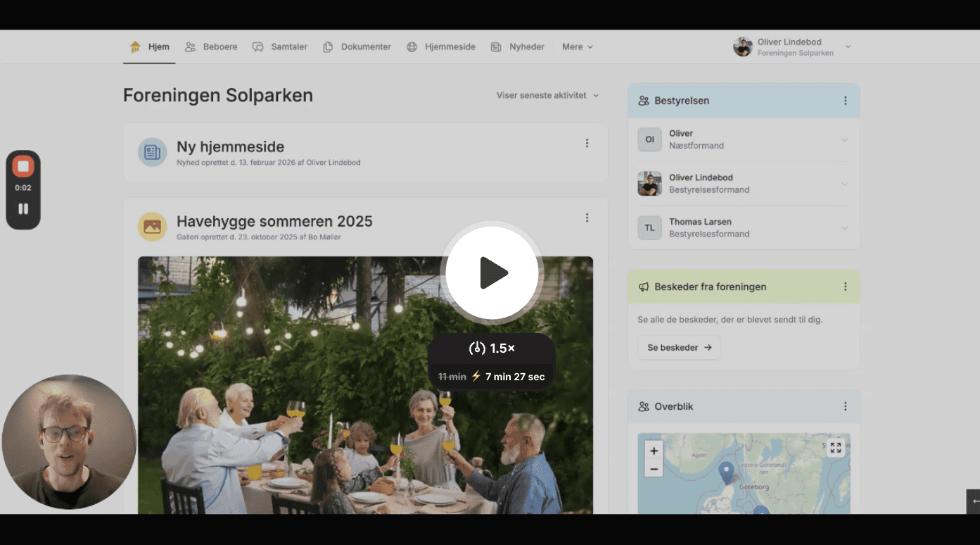Image resolution: width=980 pixels, height=545 pixels.
Task: Play the video with center play button
Action: tap(492, 272)
